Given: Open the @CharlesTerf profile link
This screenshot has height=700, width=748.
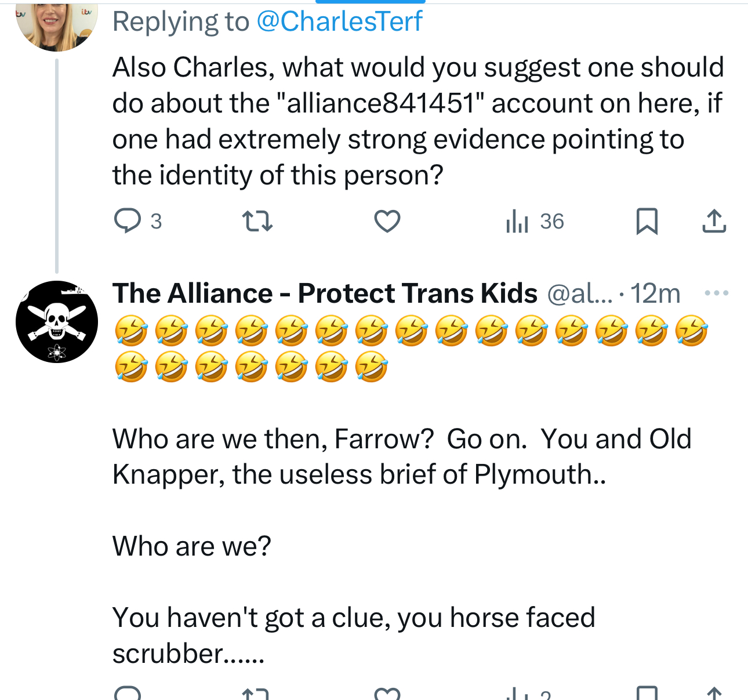Looking at the screenshot, I should (339, 21).
